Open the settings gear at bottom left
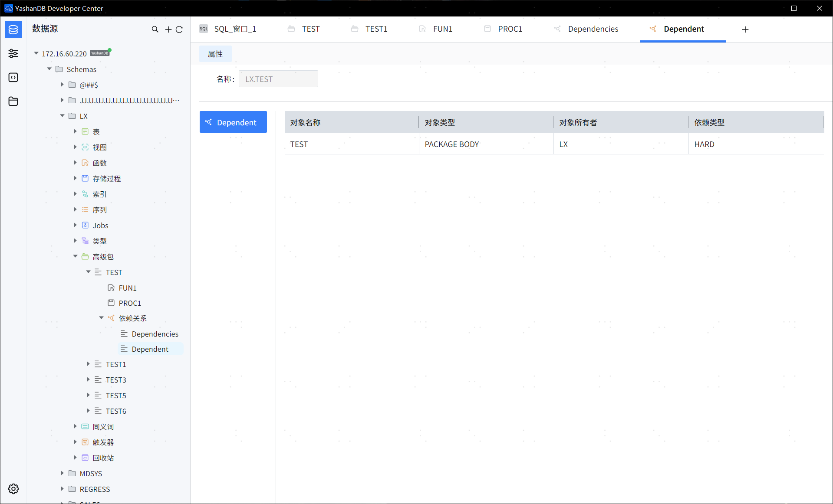833x504 pixels. [13, 488]
